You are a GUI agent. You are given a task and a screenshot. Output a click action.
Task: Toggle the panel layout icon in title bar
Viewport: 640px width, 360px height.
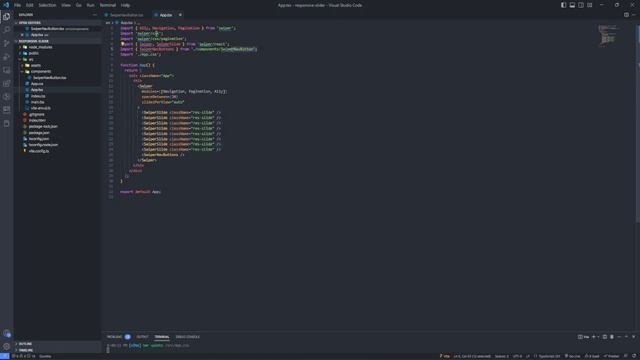point(572,5)
